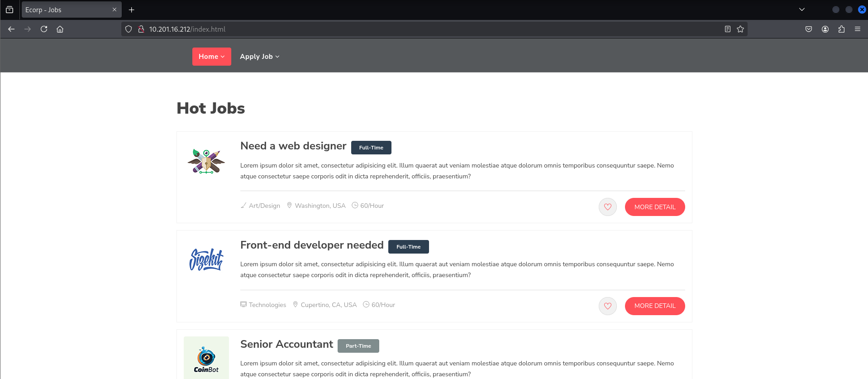Open the Firefox account icon
This screenshot has height=379, width=868.
[x=825, y=29]
